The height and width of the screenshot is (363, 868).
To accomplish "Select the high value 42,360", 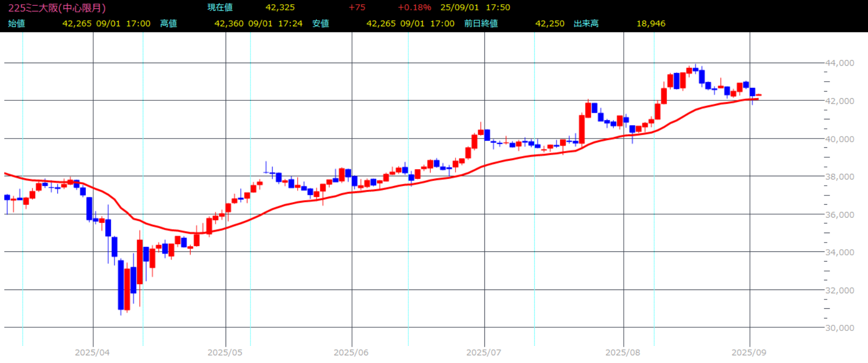I will 229,24.
